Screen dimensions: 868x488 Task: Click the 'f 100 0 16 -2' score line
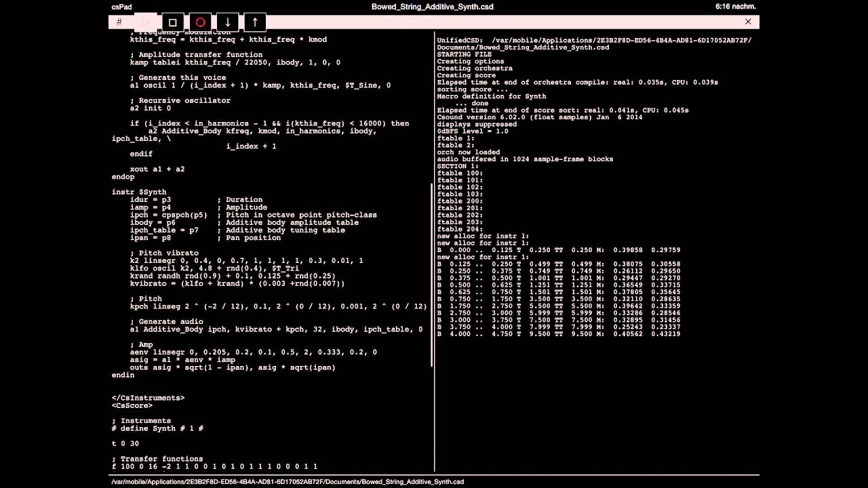pyautogui.click(x=214, y=466)
